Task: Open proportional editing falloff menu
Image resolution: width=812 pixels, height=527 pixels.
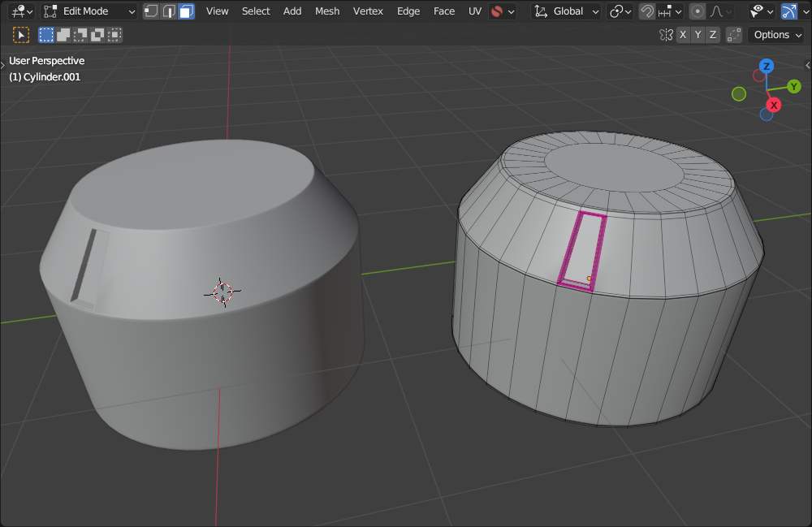Action: pos(721,11)
